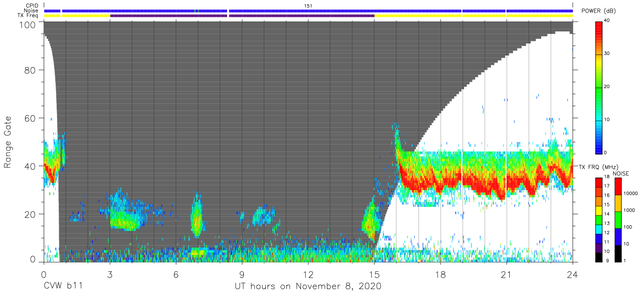This screenshot has width=644, height=297.
Task: Click the purple TX Freq bar segment
Action: [241, 16]
